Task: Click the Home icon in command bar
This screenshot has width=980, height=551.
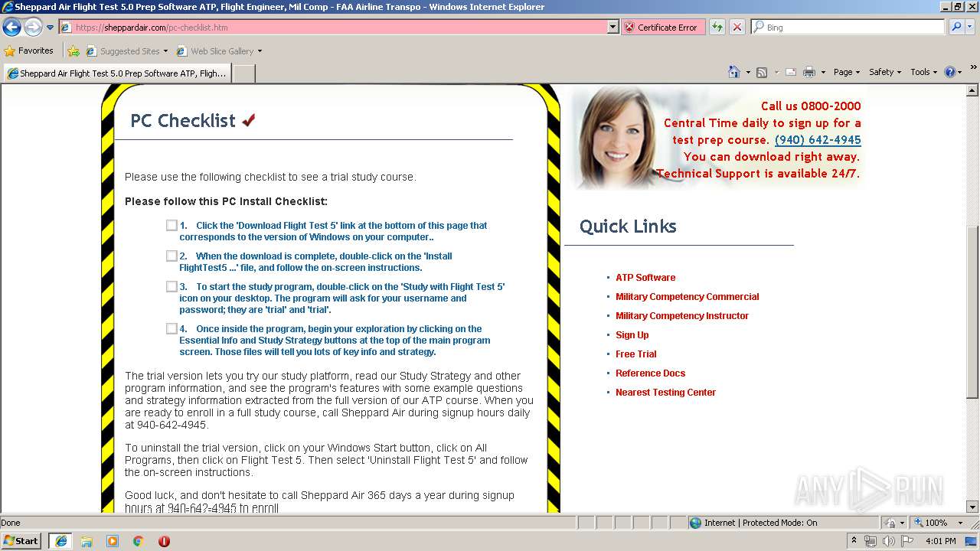Action: (733, 72)
